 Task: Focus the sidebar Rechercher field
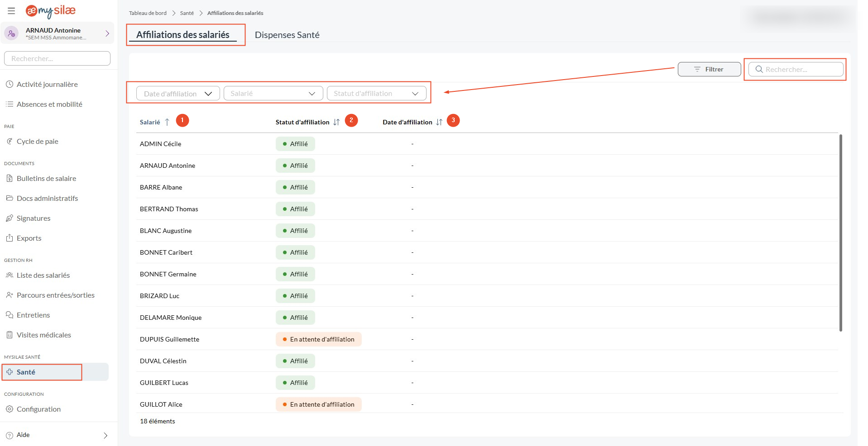(57, 58)
